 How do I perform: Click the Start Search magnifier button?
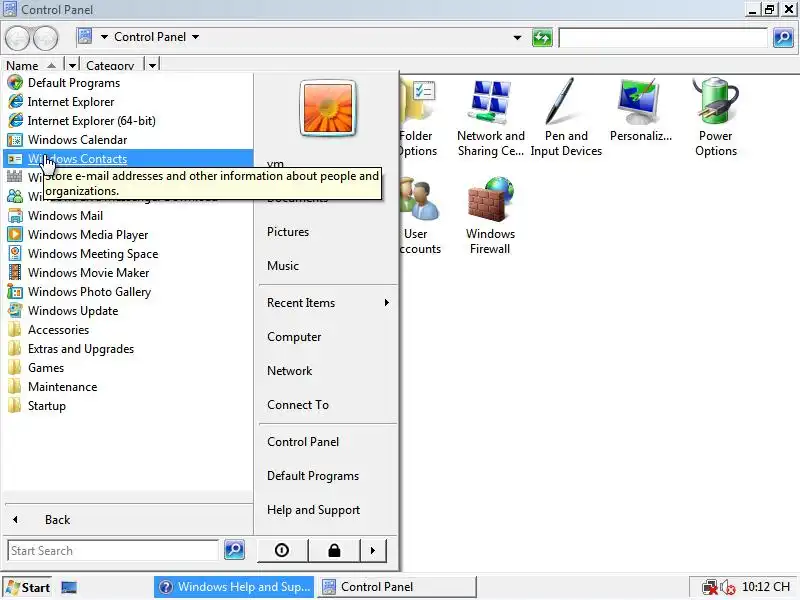234,549
